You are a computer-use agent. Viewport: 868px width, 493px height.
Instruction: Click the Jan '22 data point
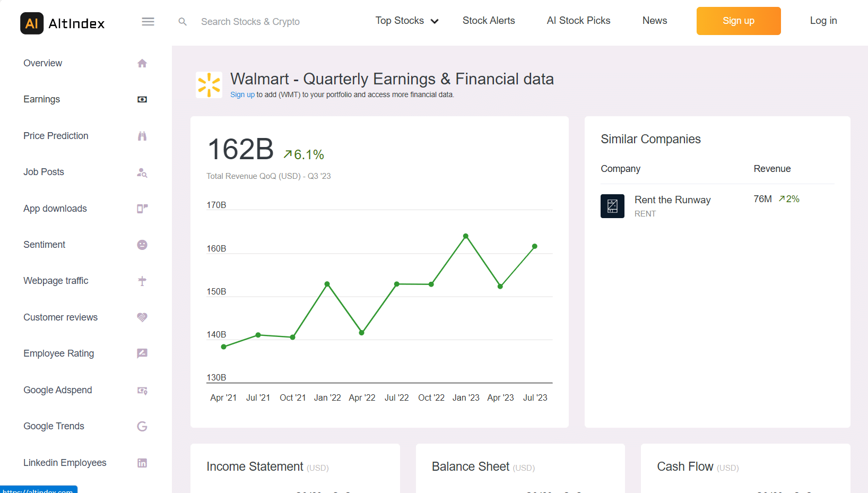tap(327, 284)
